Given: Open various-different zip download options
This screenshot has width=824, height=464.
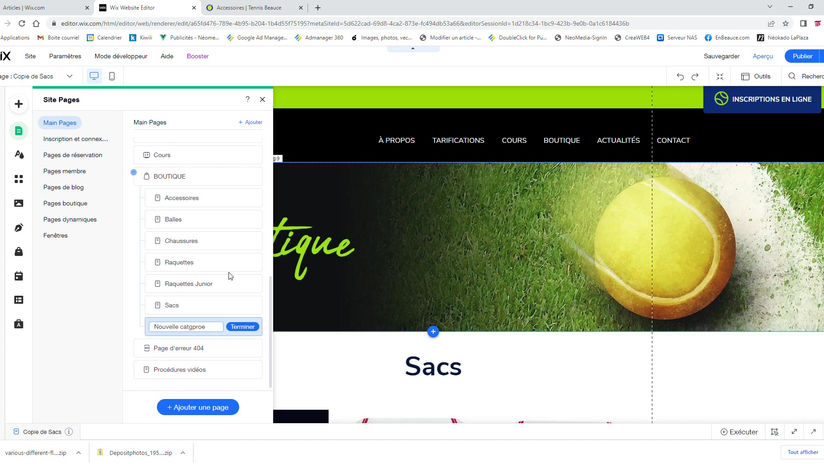Looking at the screenshot, I should coord(78,453).
